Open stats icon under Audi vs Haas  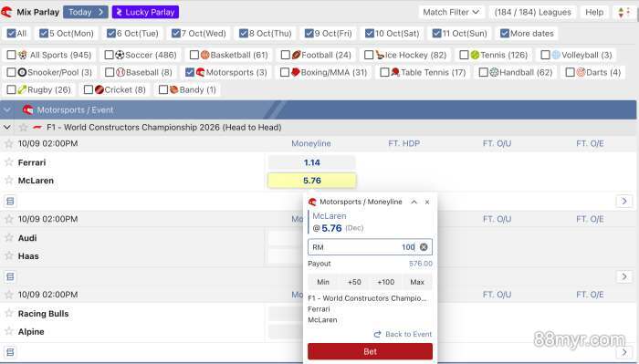[x=10, y=276]
